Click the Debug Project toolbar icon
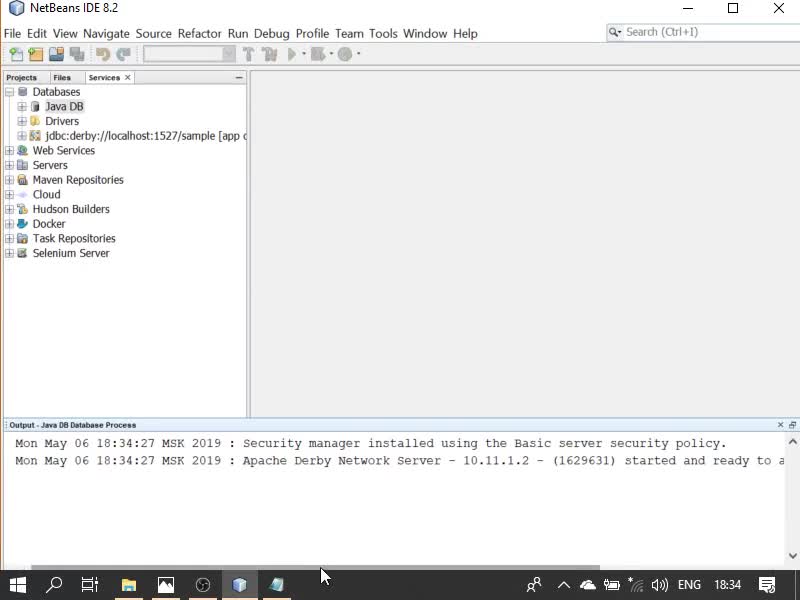The height and width of the screenshot is (600, 800). pos(318,54)
